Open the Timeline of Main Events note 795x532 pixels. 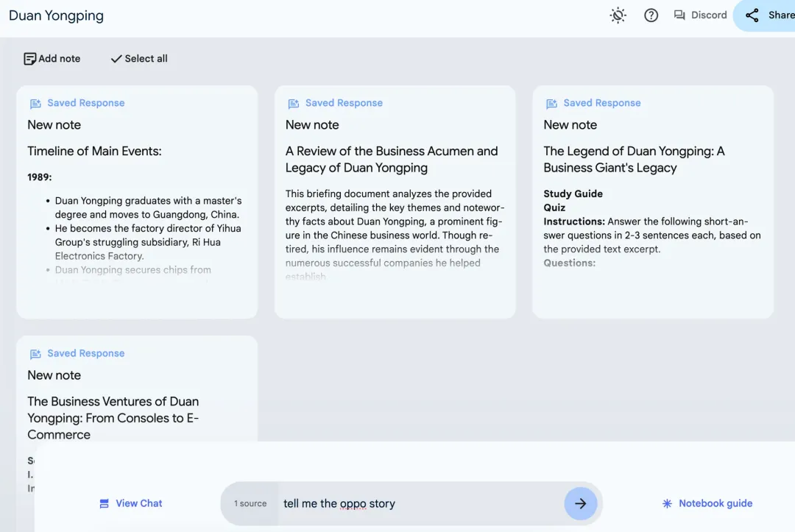[137, 202]
